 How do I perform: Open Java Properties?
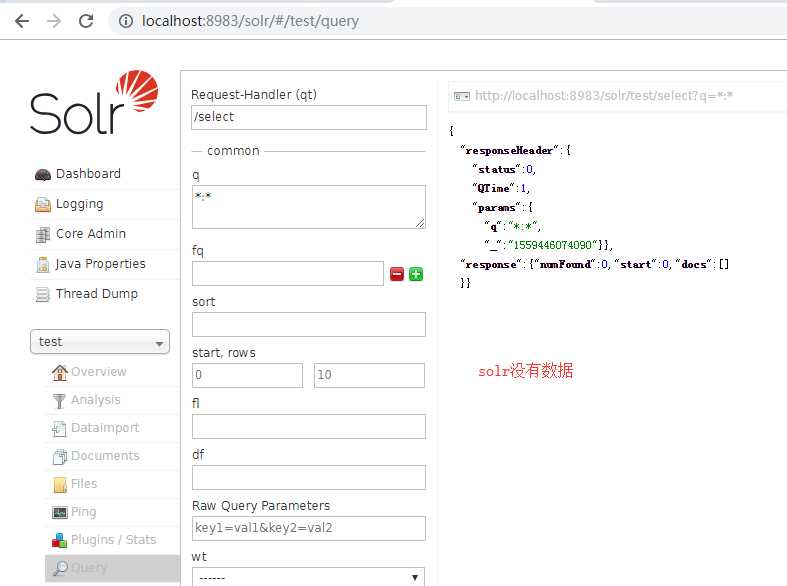[100, 263]
